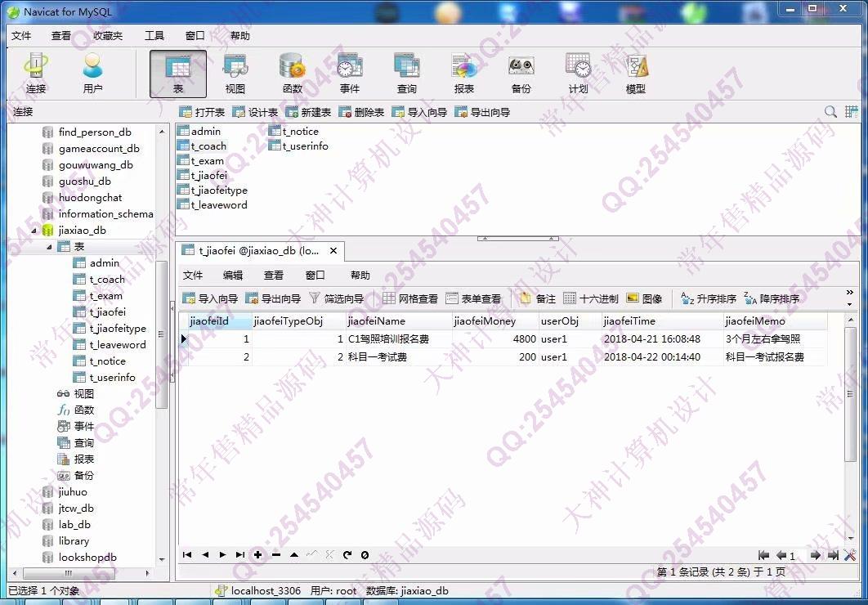
Task: Expand table toolbar overflow chevron
Action: pos(850,292)
